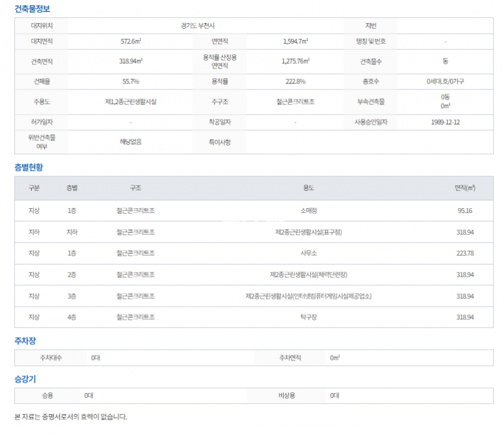The image size is (504, 435).
Task: Click the 주차대수 label cell
Action: (50, 358)
